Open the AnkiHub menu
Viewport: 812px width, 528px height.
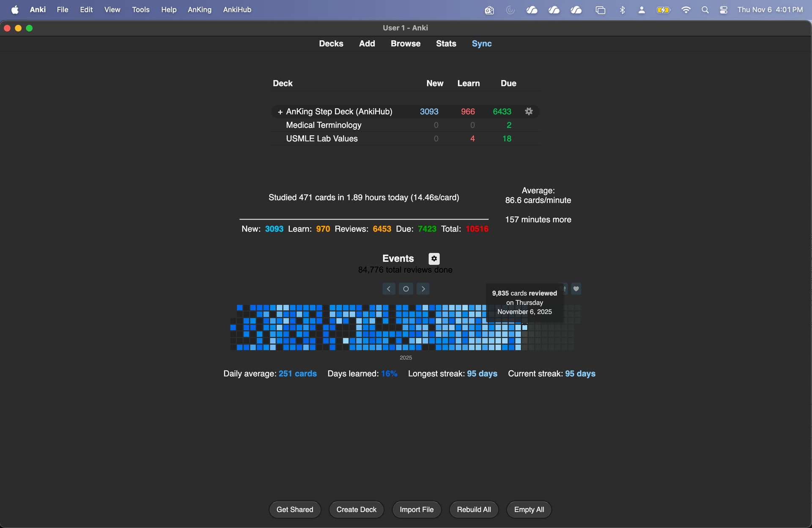[237, 10]
